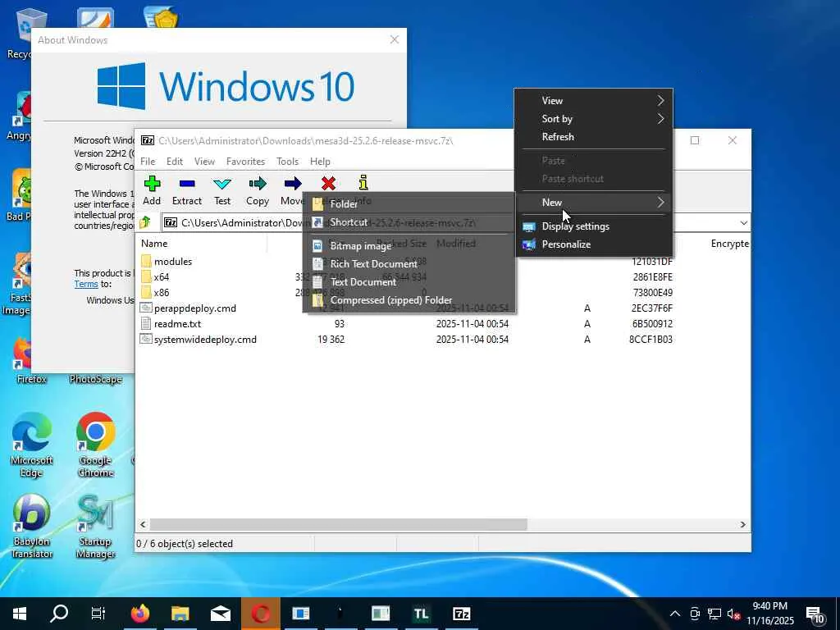The image size is (840, 630).
Task: Open Startup Manager desktop icon
Action: [x=95, y=526]
